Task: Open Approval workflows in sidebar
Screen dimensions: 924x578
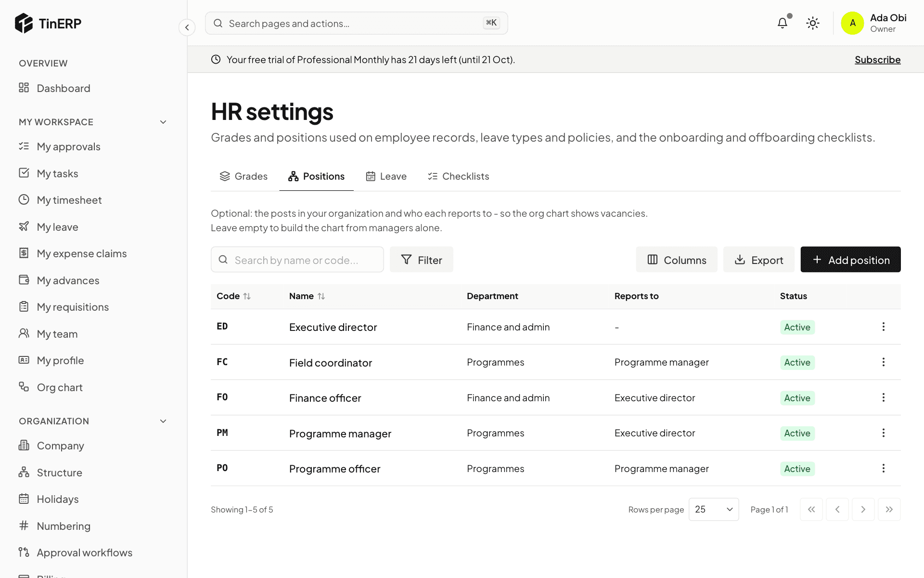Action: click(x=93, y=552)
